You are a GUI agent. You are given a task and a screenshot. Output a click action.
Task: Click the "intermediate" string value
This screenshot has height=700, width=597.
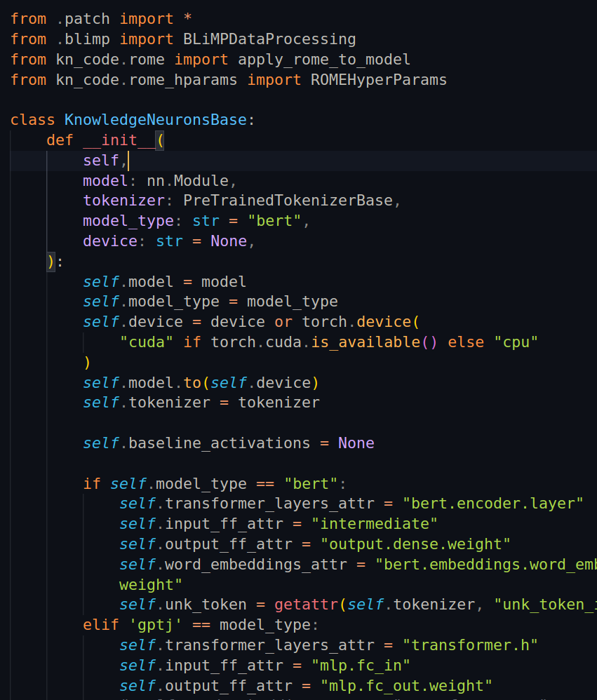(x=374, y=524)
